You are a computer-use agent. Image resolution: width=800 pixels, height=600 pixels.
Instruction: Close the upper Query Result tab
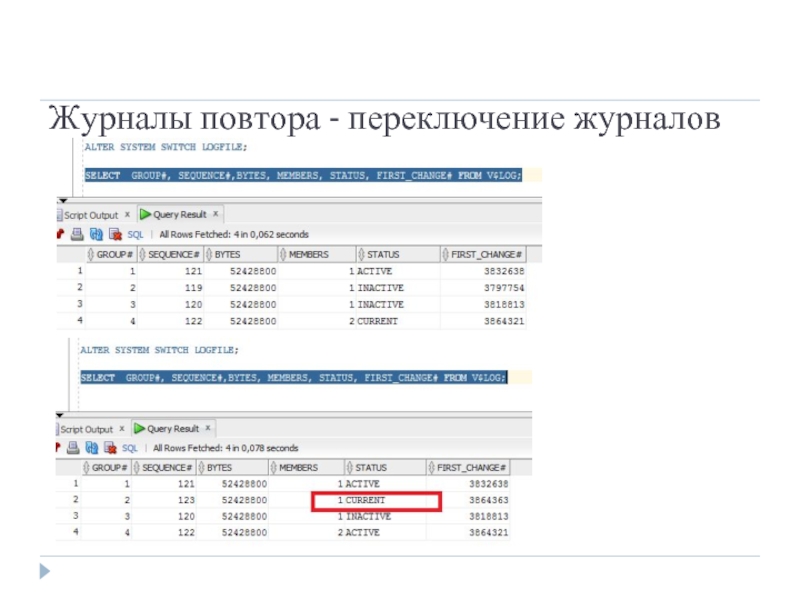coord(216,214)
